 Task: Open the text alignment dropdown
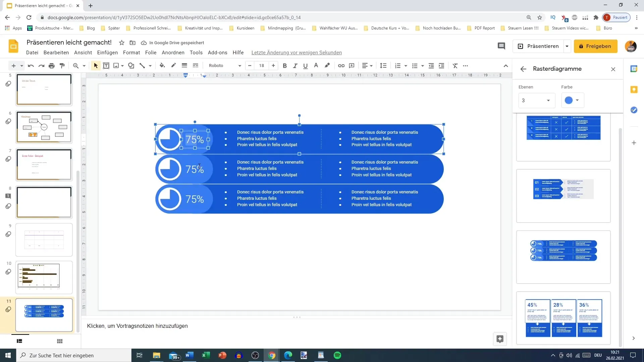[367, 66]
